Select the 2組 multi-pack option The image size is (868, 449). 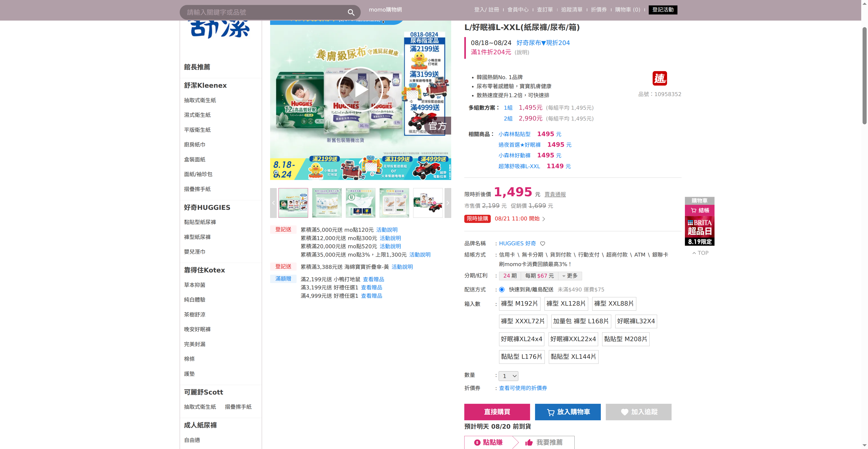click(x=508, y=119)
